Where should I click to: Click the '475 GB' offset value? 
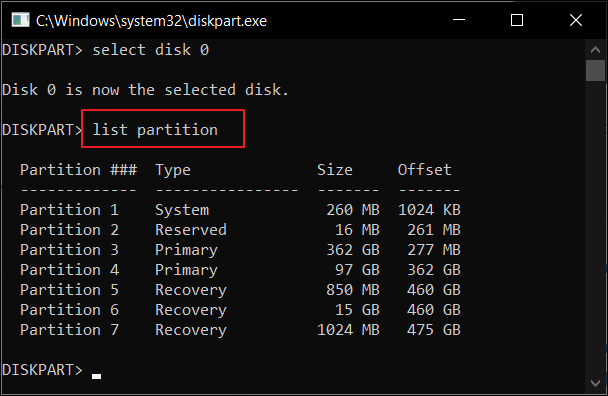point(434,330)
